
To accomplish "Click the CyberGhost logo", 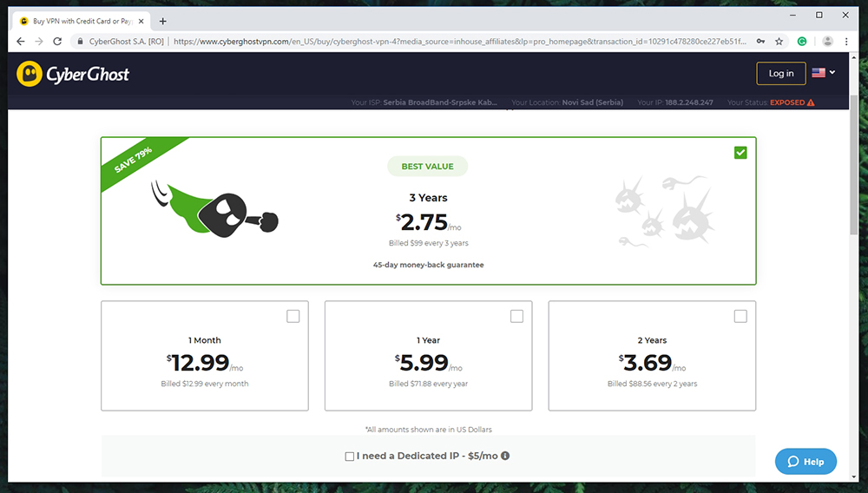I will [73, 74].
